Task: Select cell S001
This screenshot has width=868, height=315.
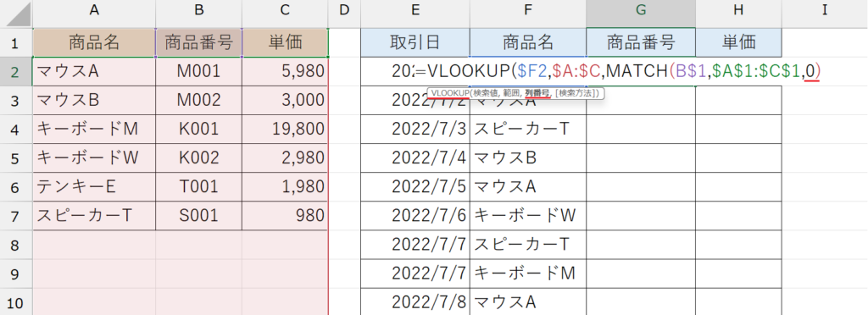Action: click(198, 216)
